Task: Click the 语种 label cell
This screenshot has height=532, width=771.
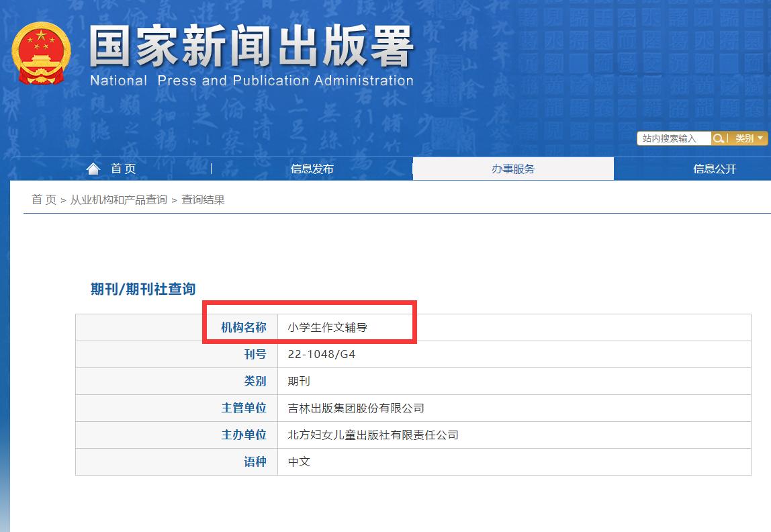Action: [177, 461]
